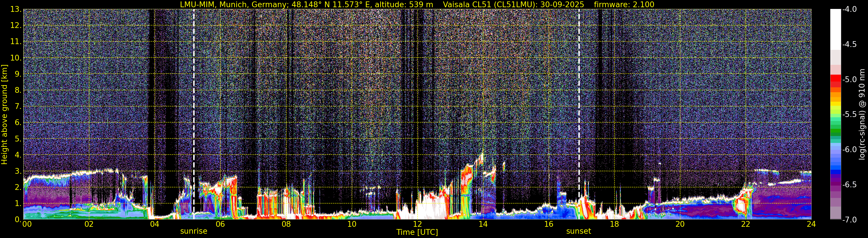The width and height of the screenshot is (868, 238).
Task: Click the '06' time axis tick label
Action: (x=220, y=224)
